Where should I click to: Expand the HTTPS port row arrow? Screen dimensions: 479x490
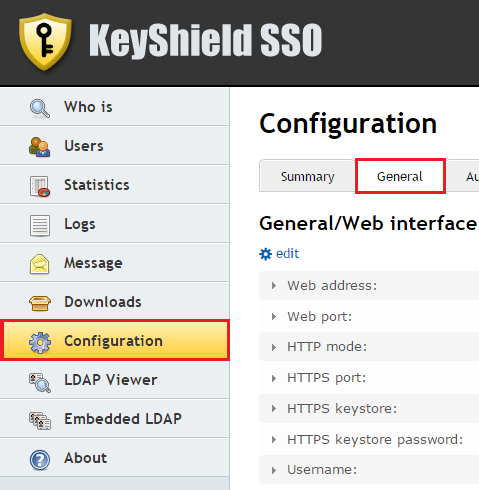(274, 378)
